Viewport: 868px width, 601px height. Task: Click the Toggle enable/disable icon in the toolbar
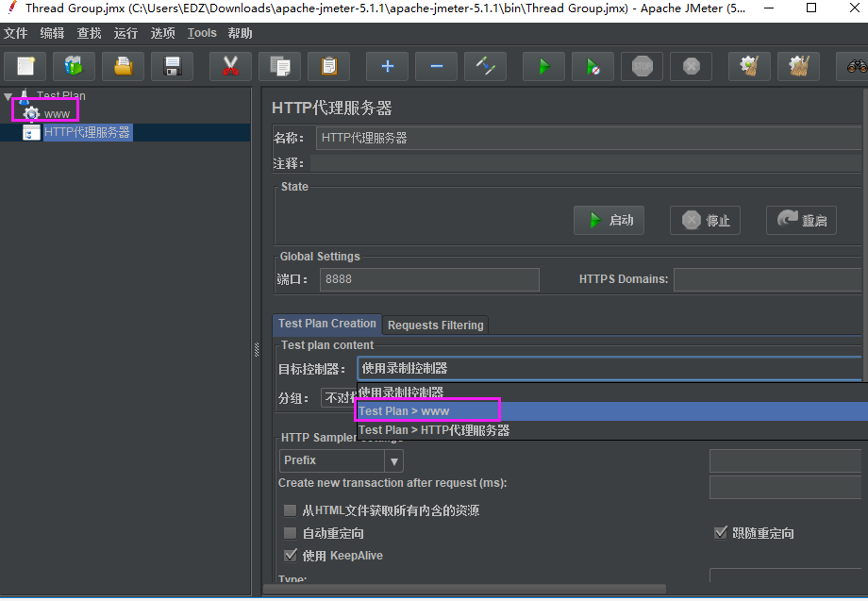[x=486, y=66]
